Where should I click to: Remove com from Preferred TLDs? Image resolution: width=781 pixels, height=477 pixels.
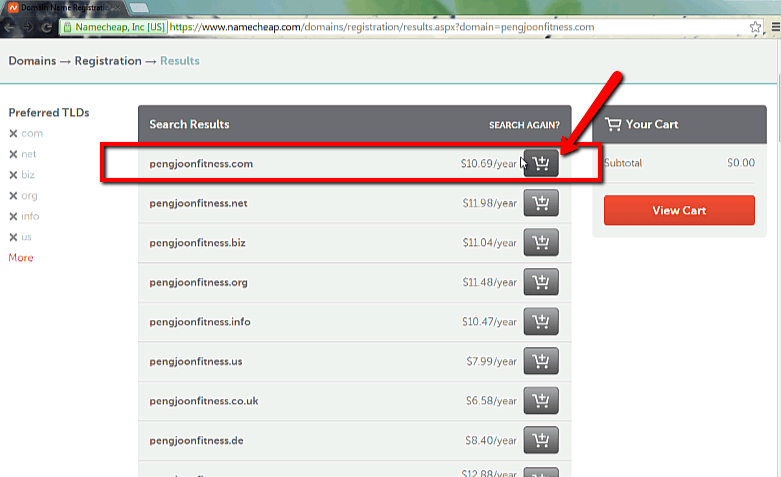[13, 134]
